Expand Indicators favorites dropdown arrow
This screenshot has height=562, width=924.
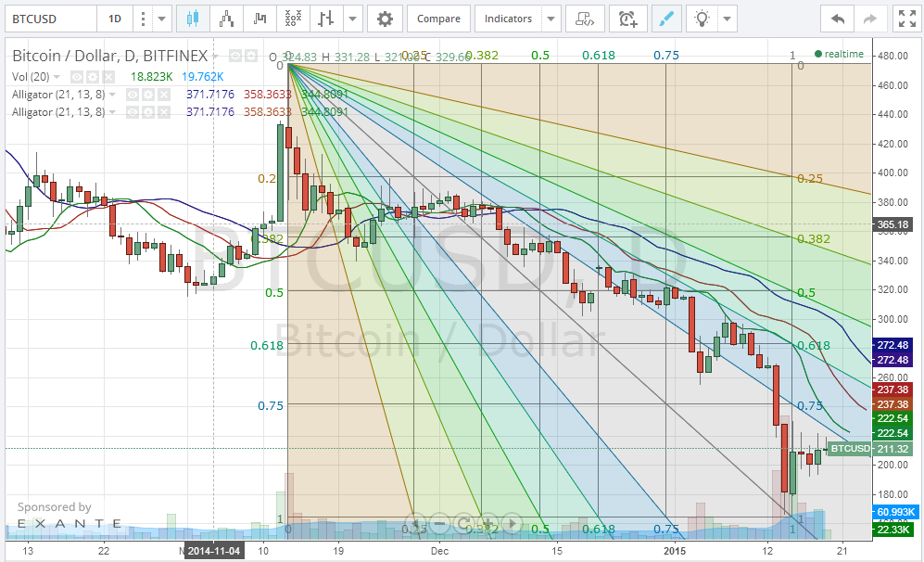pyautogui.click(x=551, y=19)
